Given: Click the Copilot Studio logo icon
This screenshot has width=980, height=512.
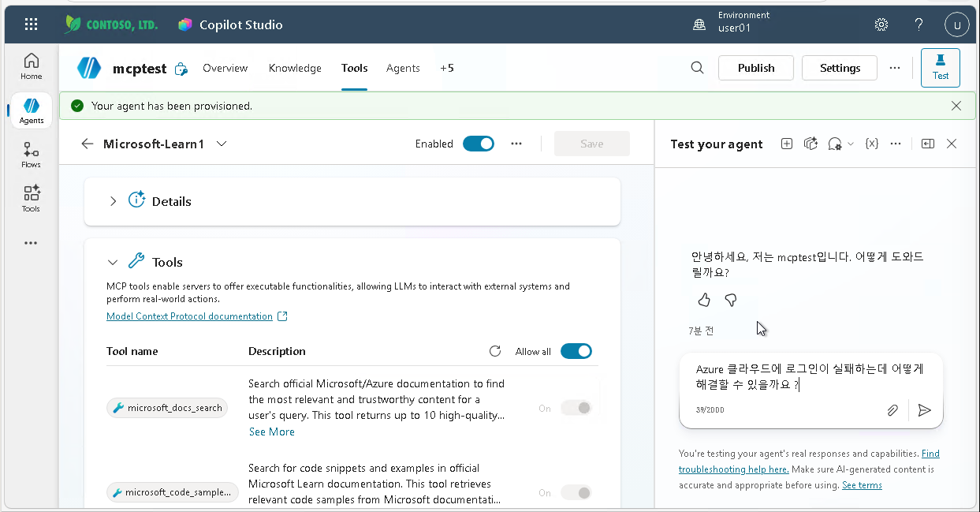Looking at the screenshot, I should coord(185,24).
